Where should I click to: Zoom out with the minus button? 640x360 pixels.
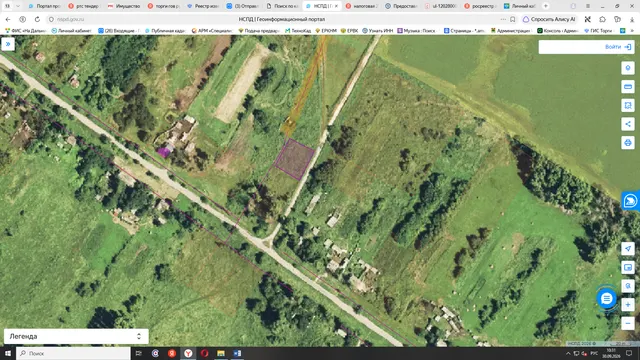tap(628, 323)
